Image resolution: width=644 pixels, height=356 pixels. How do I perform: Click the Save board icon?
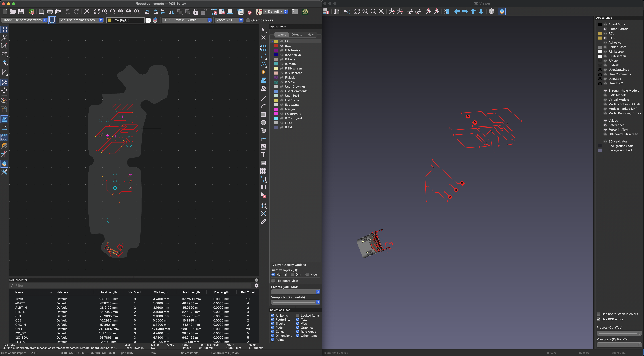tap(21, 11)
